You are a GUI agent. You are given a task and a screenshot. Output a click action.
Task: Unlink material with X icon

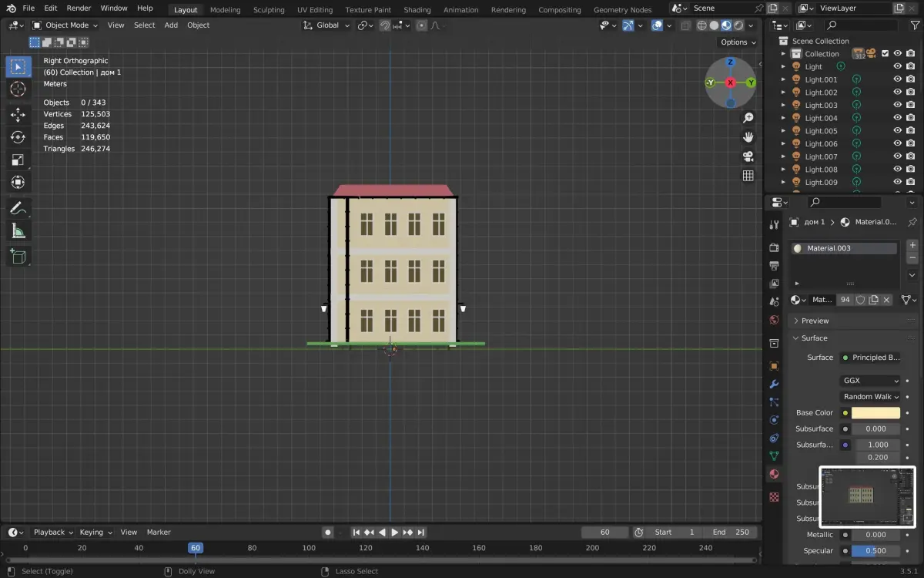pos(886,300)
